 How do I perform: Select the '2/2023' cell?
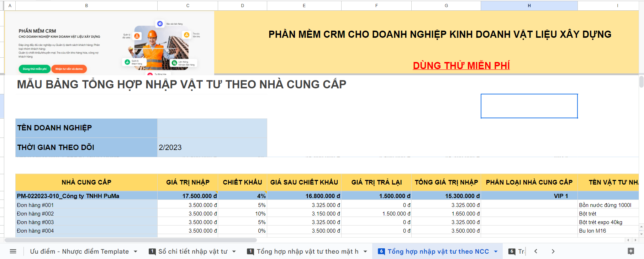point(212,147)
